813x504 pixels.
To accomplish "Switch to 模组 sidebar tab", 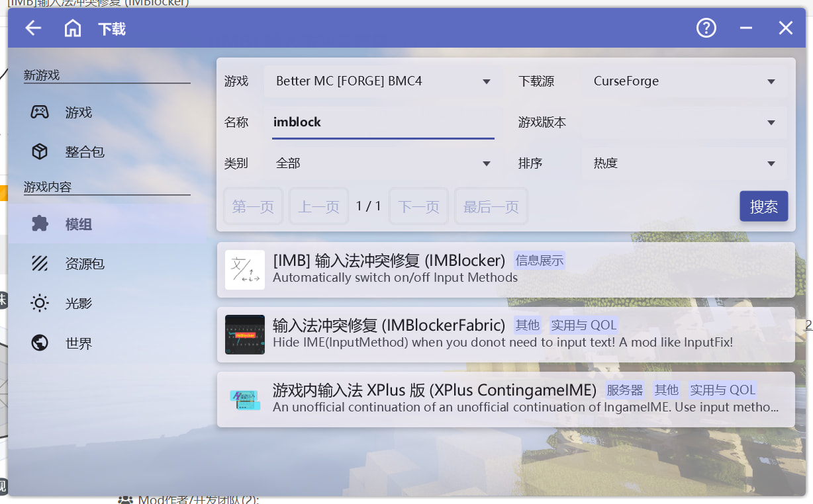I will click(107, 224).
